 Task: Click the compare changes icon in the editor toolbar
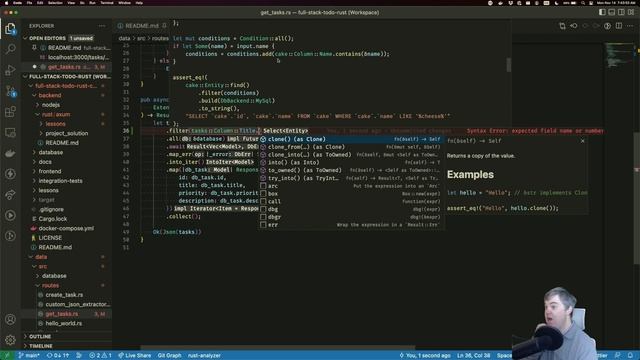coord(562,26)
